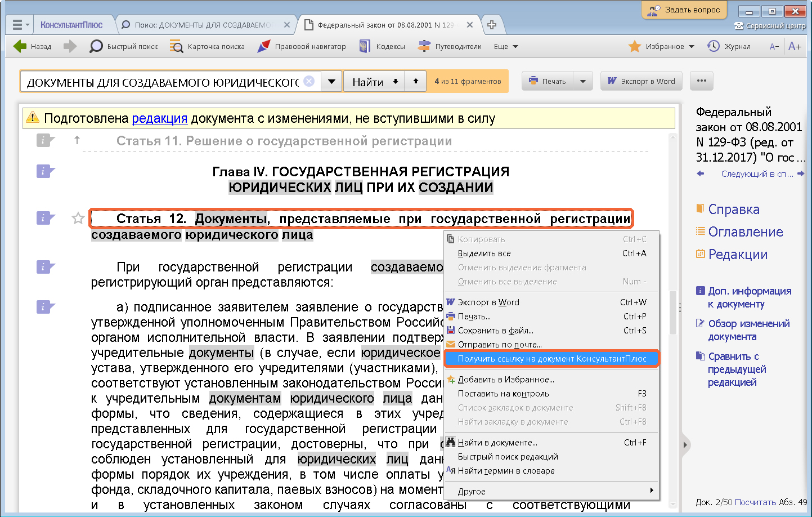Open Сравнить с предыдущей редакцией link

[732, 369]
